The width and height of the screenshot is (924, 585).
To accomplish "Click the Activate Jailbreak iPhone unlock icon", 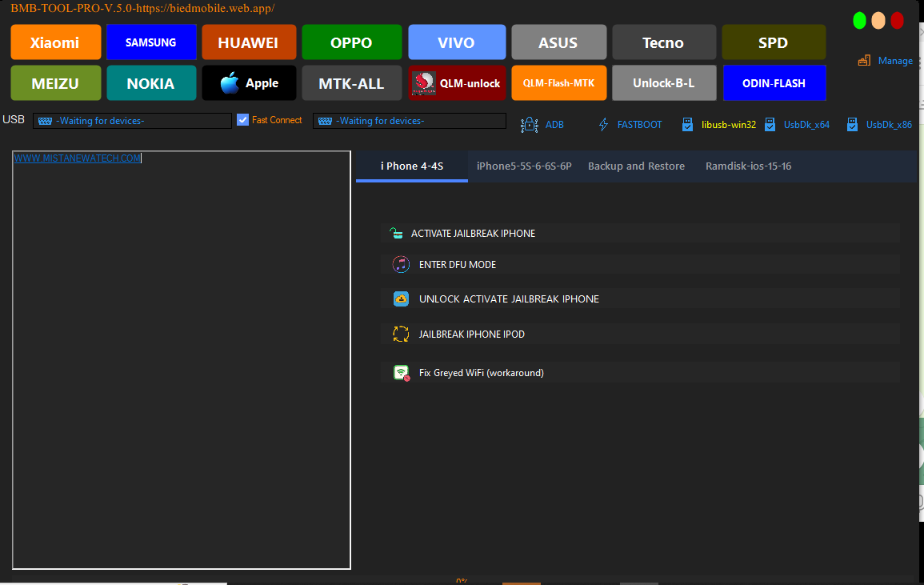I will click(397, 234).
